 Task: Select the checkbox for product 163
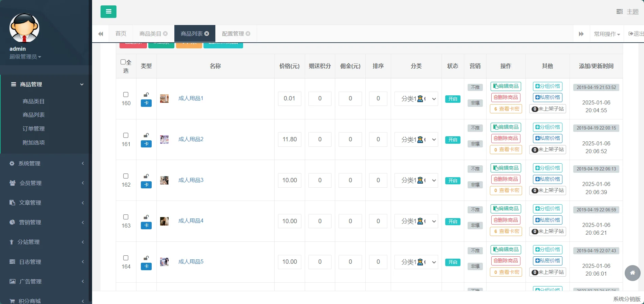click(126, 217)
